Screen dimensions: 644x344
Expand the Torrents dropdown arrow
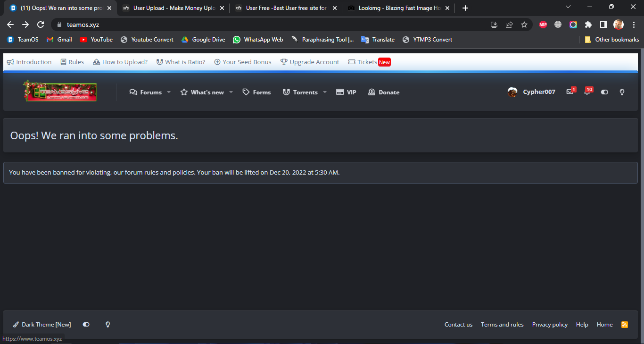click(x=325, y=92)
